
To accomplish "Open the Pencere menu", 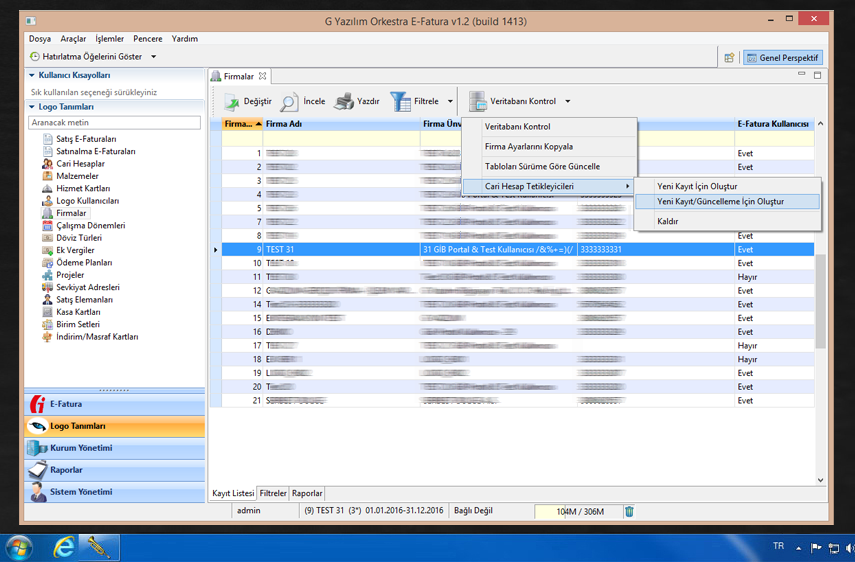I will 148,39.
